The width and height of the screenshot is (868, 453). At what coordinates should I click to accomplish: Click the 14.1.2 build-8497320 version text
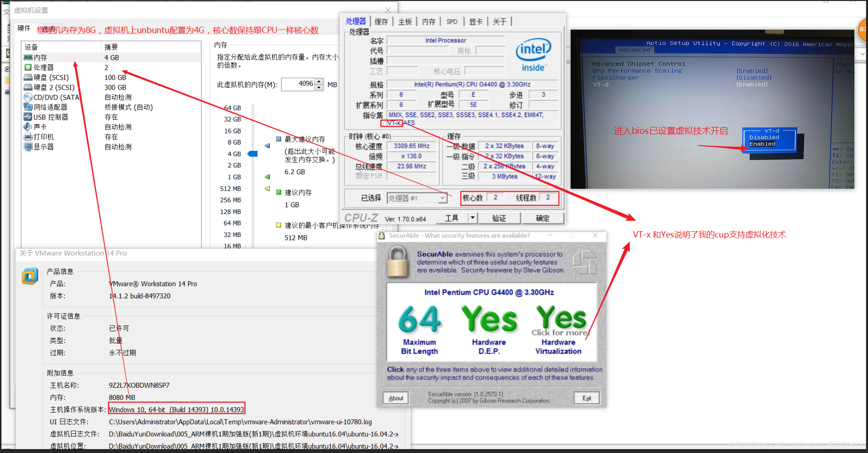[140, 296]
